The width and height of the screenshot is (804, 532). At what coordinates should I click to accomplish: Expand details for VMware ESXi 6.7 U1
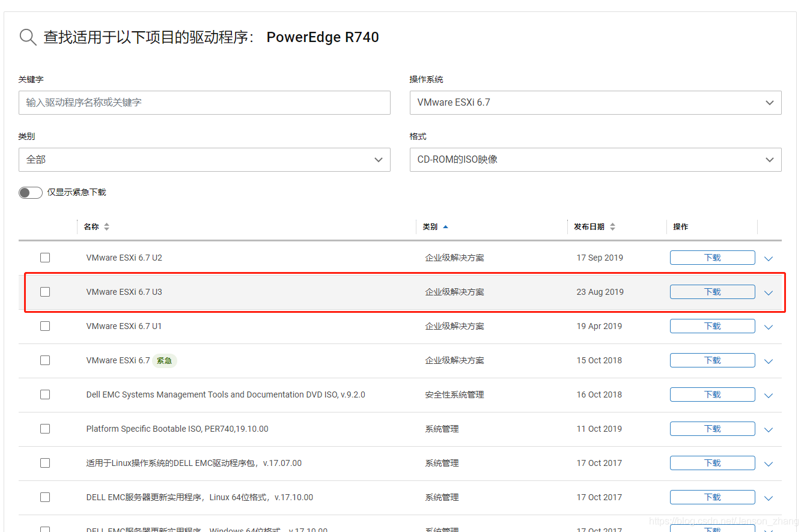coord(769,327)
